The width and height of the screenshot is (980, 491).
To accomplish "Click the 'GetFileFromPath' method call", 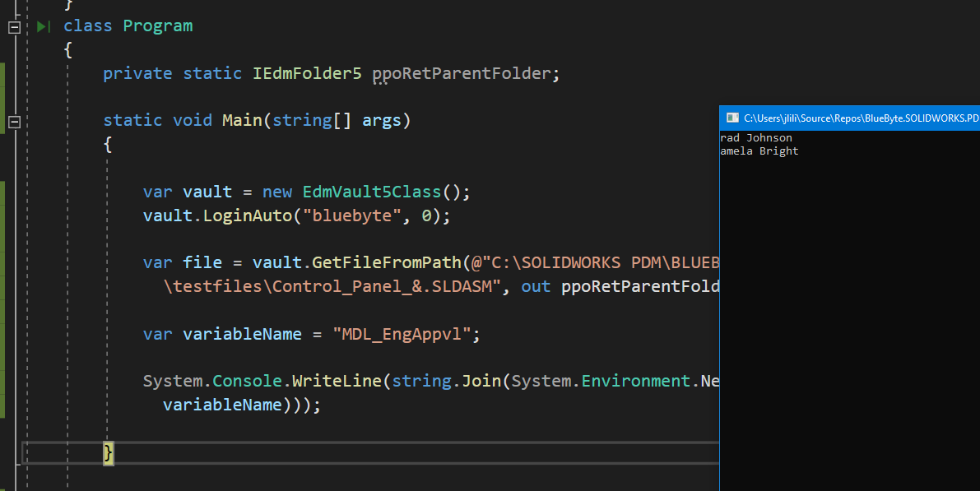I will (386, 262).
